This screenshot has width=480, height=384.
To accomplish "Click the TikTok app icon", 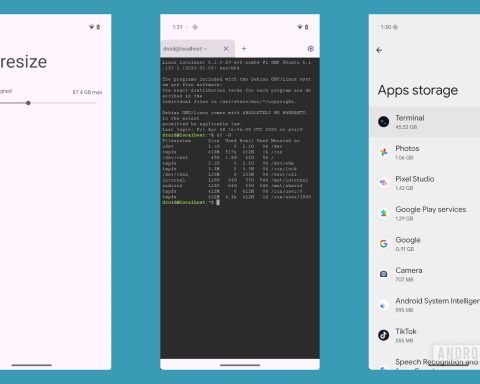I will pos(384,335).
